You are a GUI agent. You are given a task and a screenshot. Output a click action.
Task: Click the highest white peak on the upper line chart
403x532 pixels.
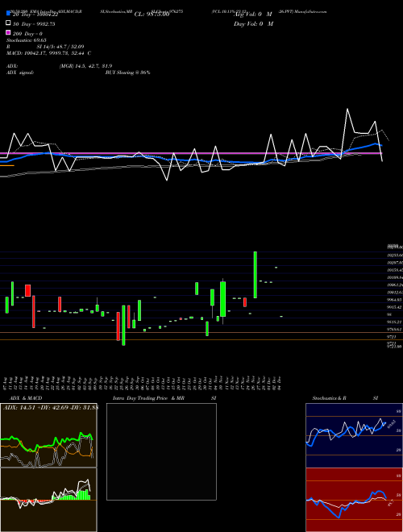[x=347, y=109]
